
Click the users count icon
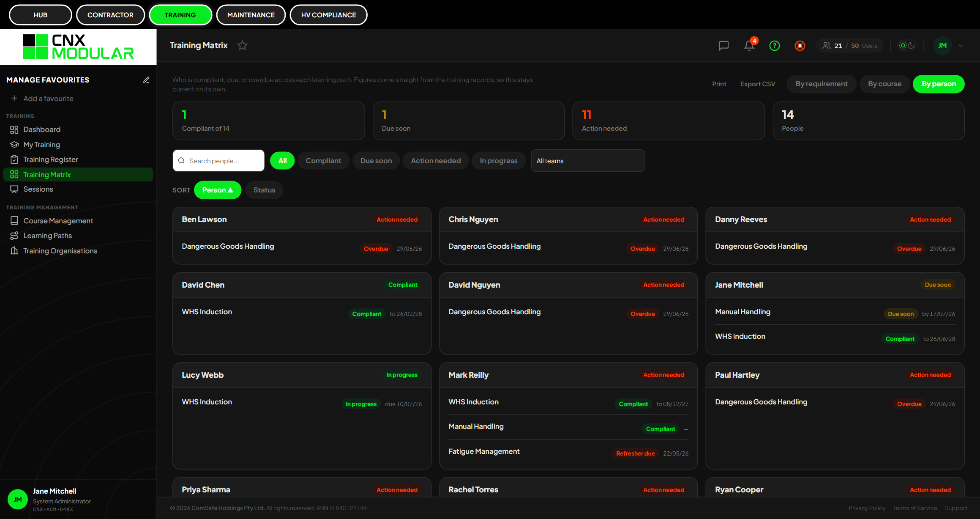826,46
